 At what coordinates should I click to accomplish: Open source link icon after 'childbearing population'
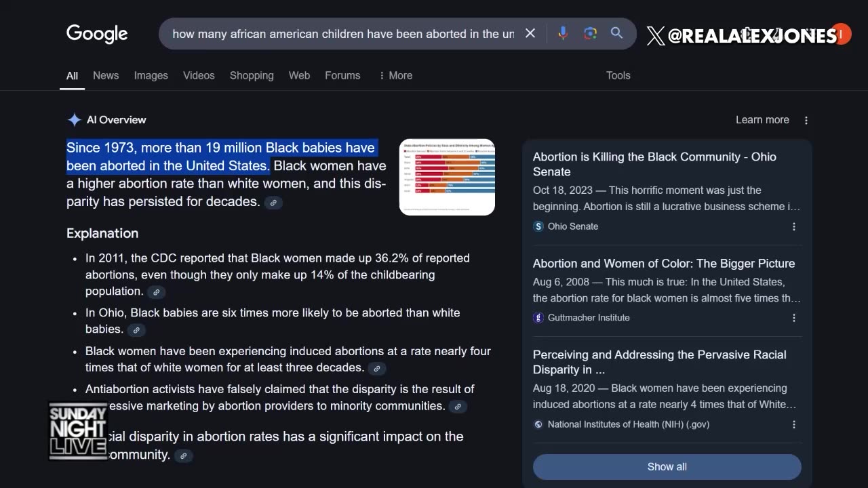[x=156, y=292]
